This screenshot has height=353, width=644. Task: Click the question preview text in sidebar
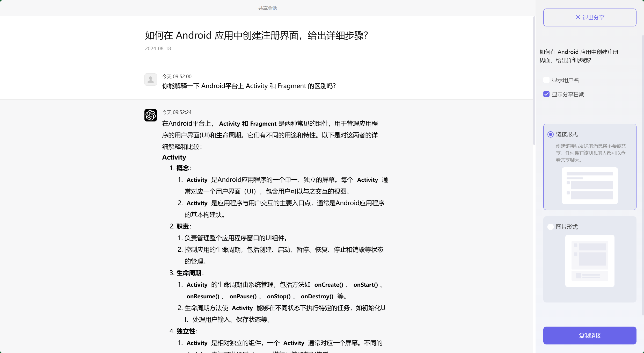pos(579,56)
